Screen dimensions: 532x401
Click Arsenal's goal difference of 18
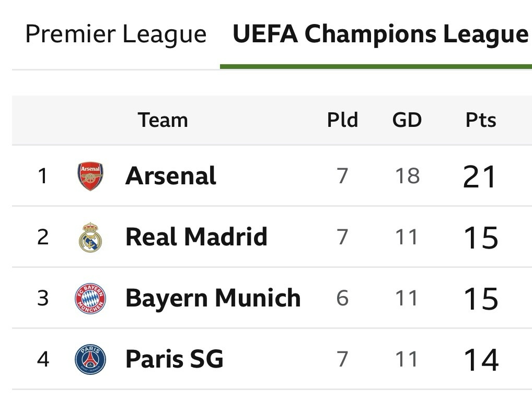pos(407,176)
